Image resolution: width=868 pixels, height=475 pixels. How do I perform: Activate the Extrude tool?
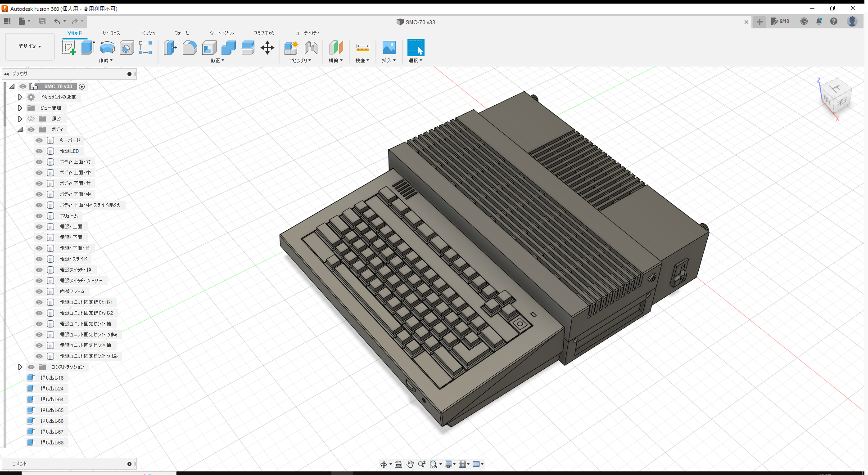pyautogui.click(x=87, y=47)
